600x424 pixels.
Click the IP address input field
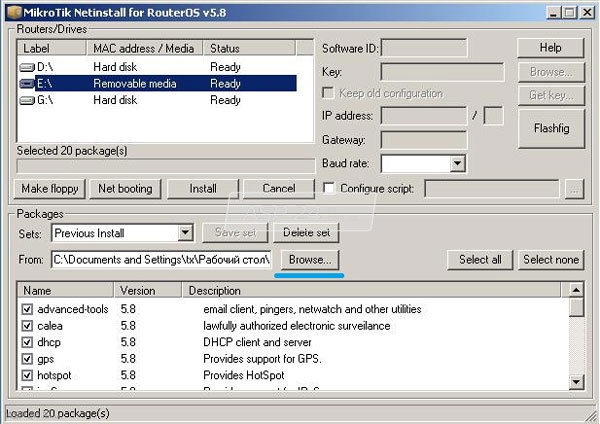click(x=424, y=116)
